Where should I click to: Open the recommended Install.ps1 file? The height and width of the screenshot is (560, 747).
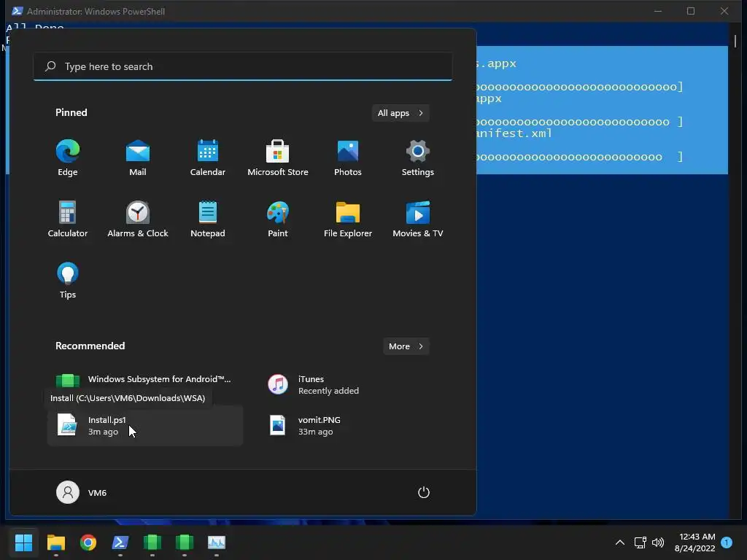click(145, 426)
